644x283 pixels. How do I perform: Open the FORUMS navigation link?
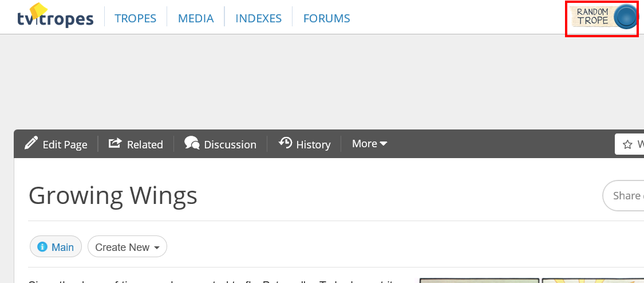[x=326, y=18]
